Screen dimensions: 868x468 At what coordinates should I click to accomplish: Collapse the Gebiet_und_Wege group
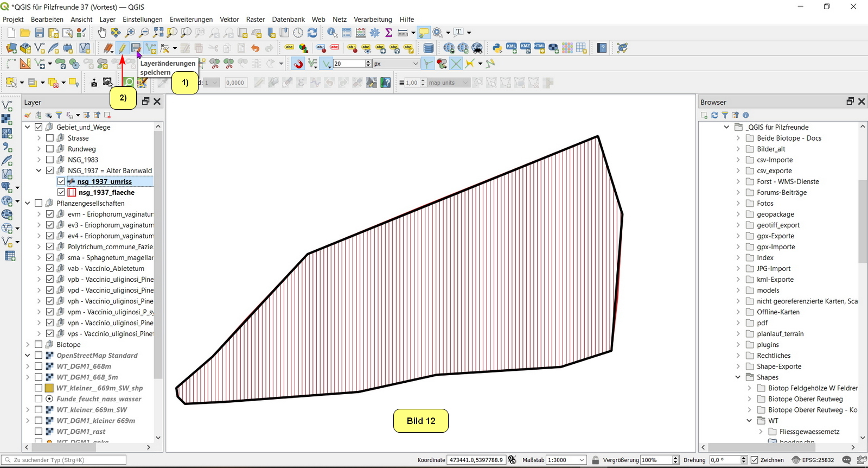(28, 127)
